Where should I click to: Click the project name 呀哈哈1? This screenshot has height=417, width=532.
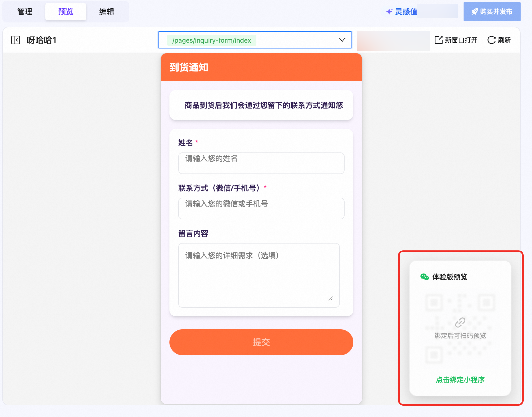[41, 40]
